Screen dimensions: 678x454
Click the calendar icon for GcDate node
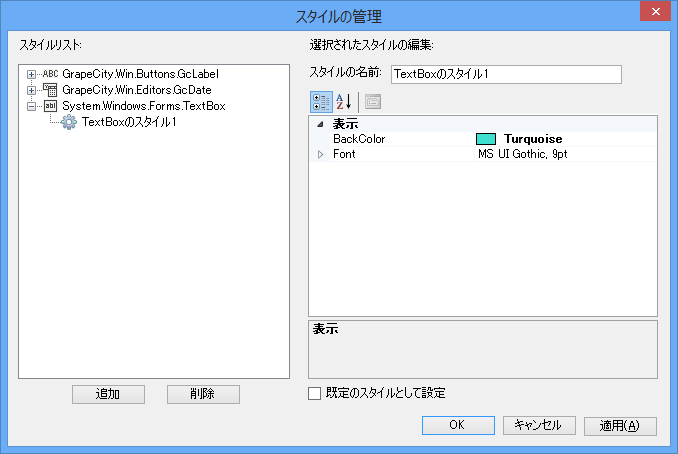[50, 90]
